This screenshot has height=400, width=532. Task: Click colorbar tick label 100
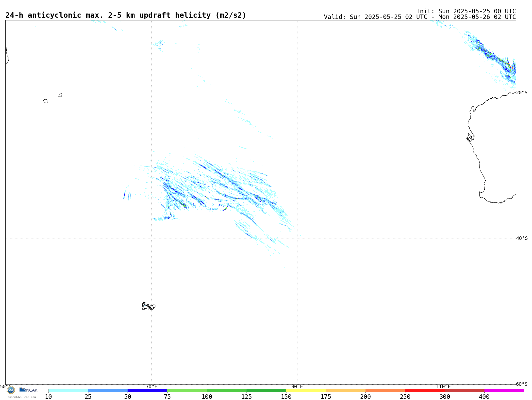(x=207, y=397)
